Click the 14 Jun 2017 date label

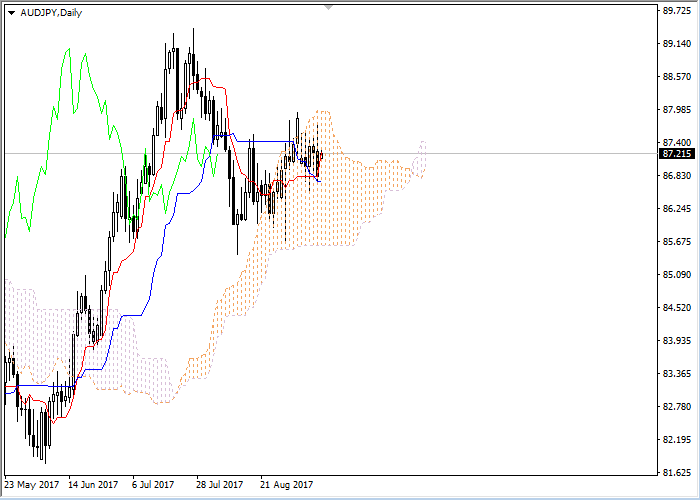coord(93,484)
